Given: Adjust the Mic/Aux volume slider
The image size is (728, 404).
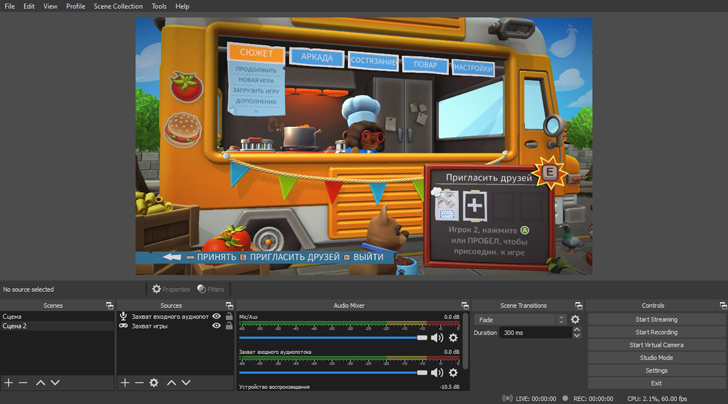Looking at the screenshot, I should [333, 338].
